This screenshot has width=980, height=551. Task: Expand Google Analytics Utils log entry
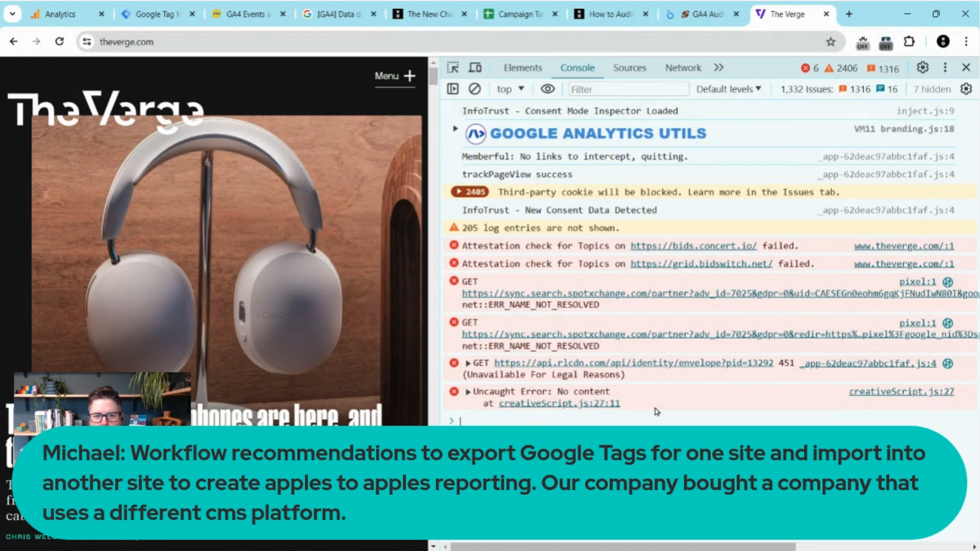(455, 128)
